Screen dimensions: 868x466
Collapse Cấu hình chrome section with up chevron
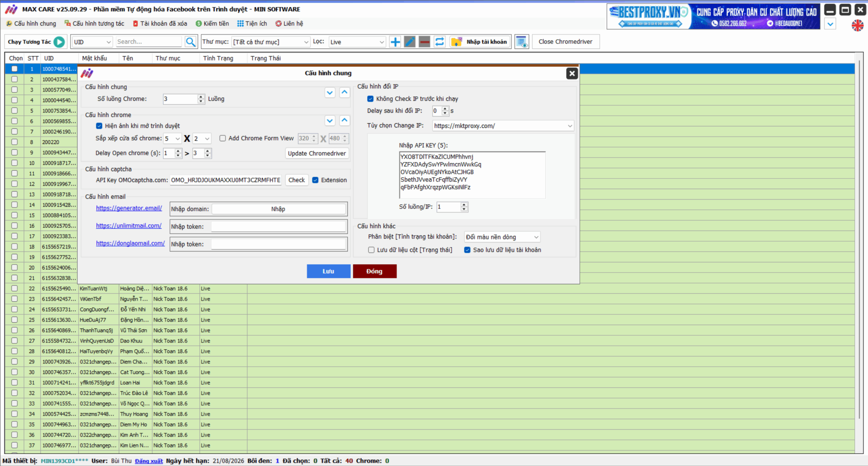pos(344,120)
